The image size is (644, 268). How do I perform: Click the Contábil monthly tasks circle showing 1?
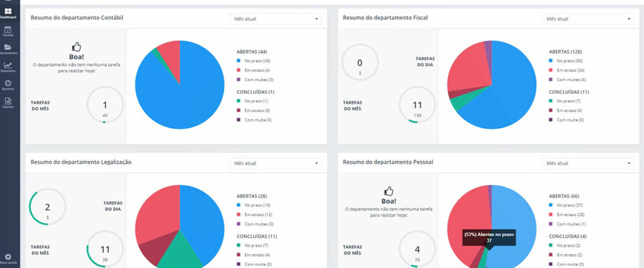tap(105, 105)
